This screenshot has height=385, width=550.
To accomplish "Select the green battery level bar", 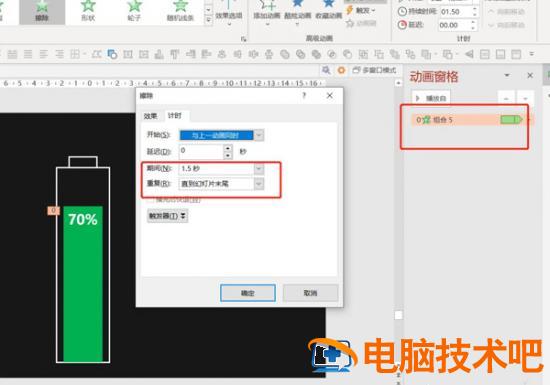I will pyautogui.click(x=83, y=284).
